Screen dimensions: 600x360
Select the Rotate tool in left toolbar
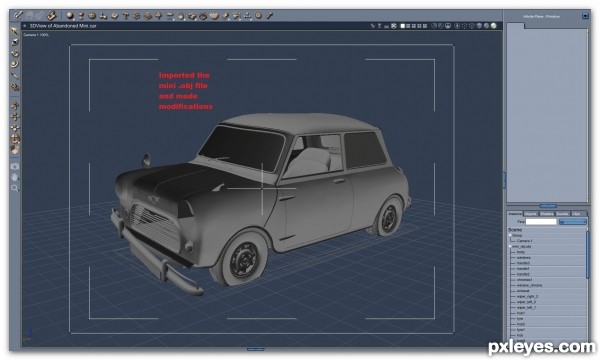click(15, 53)
